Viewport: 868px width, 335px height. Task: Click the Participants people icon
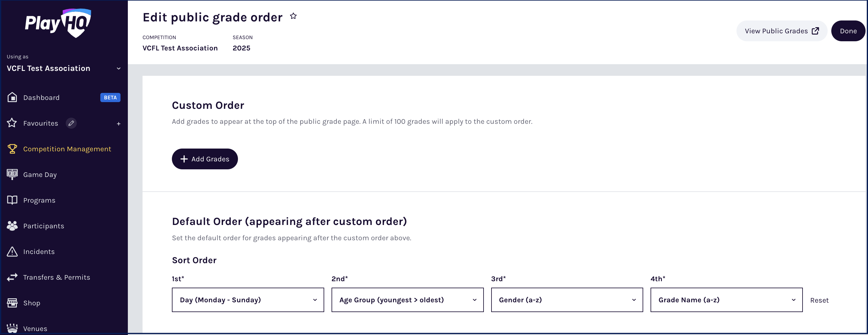12,226
